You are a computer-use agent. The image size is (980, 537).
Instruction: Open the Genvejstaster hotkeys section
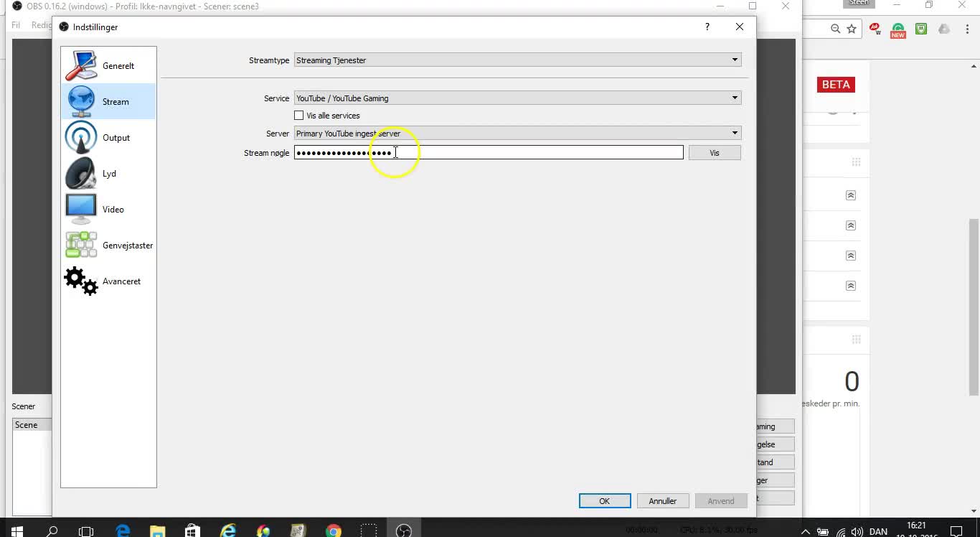pyautogui.click(x=108, y=245)
